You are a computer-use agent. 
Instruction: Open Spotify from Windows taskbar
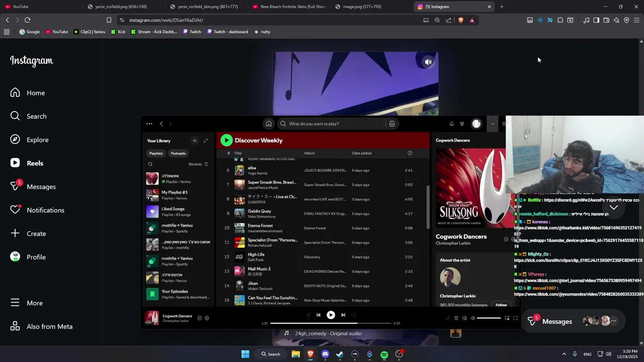(x=384, y=354)
